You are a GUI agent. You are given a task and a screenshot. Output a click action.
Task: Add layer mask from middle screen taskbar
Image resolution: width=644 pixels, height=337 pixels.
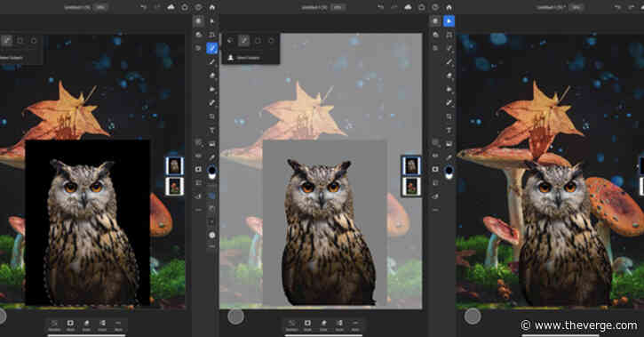(x=435, y=169)
